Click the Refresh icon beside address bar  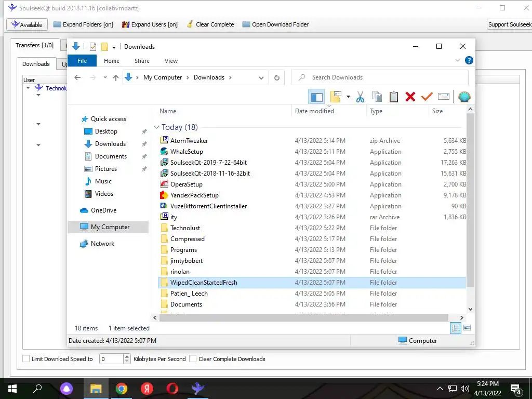277,78
